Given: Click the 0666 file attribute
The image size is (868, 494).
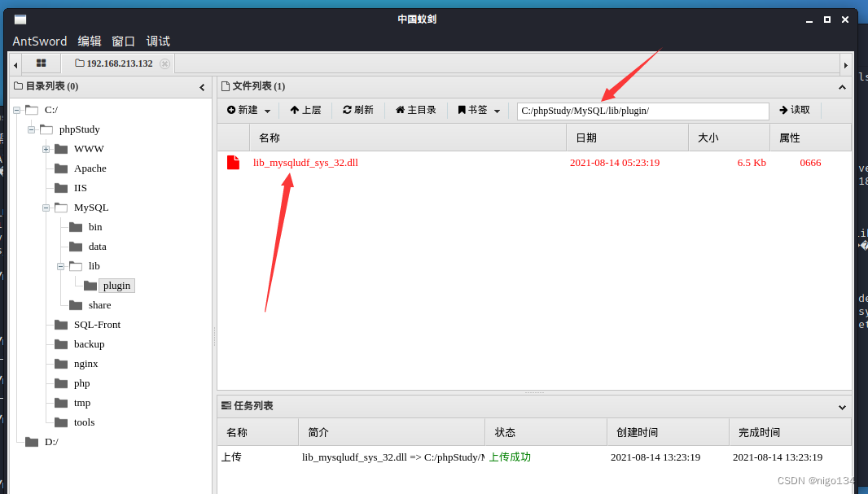Looking at the screenshot, I should tap(810, 163).
